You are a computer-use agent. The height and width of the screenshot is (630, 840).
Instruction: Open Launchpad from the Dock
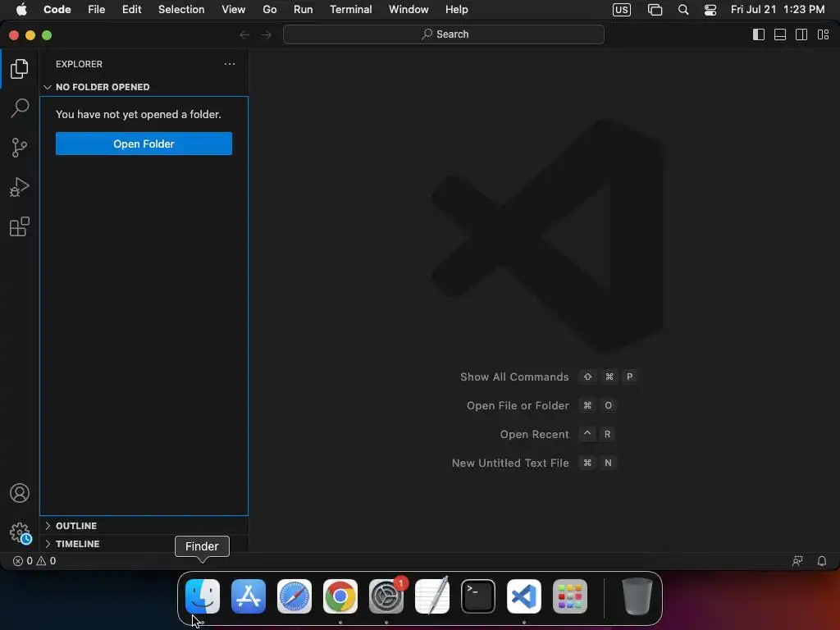coord(570,596)
